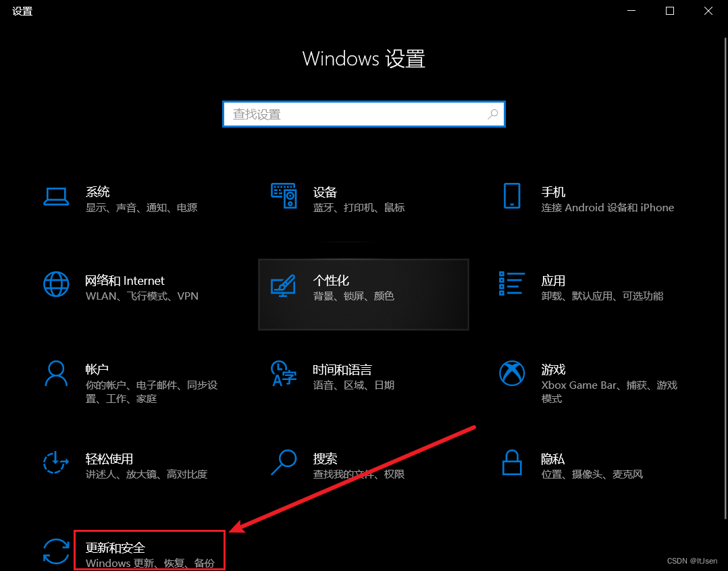Click the text 位置、摄像头、麦克风
728x571 pixels.
(x=592, y=474)
